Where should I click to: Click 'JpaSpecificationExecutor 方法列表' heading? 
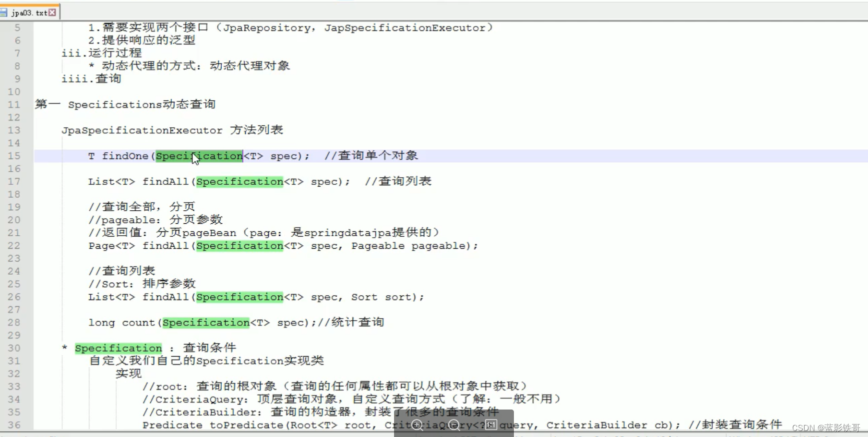coord(172,130)
